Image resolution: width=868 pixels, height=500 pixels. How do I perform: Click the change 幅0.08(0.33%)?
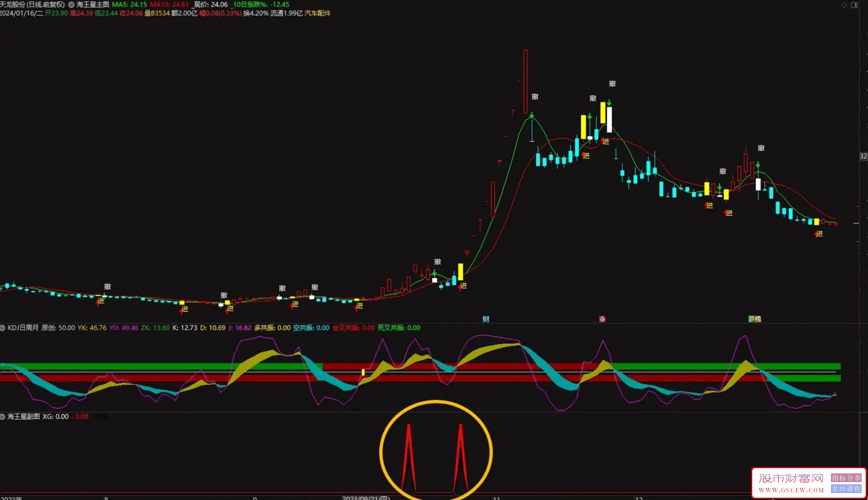click(x=220, y=13)
